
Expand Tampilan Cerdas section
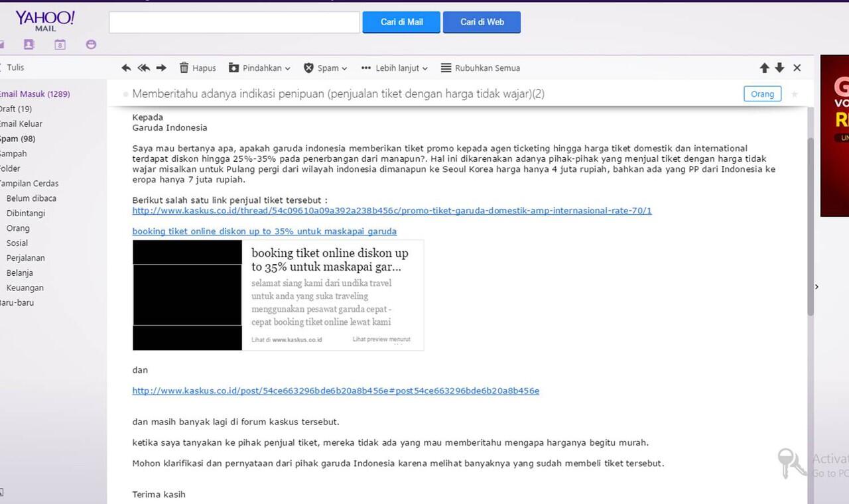(29, 184)
